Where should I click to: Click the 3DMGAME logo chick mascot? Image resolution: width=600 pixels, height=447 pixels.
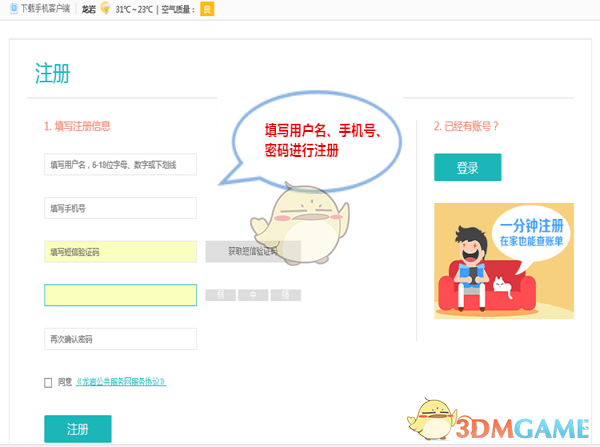(432, 420)
